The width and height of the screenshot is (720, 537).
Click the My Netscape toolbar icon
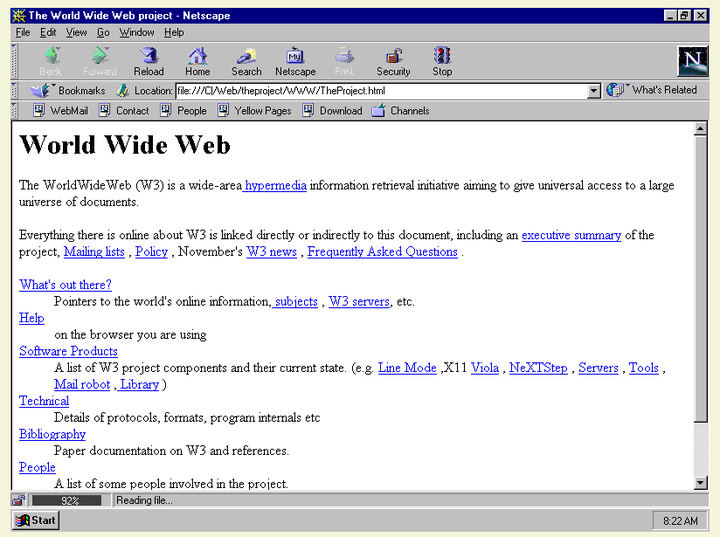coord(295,60)
